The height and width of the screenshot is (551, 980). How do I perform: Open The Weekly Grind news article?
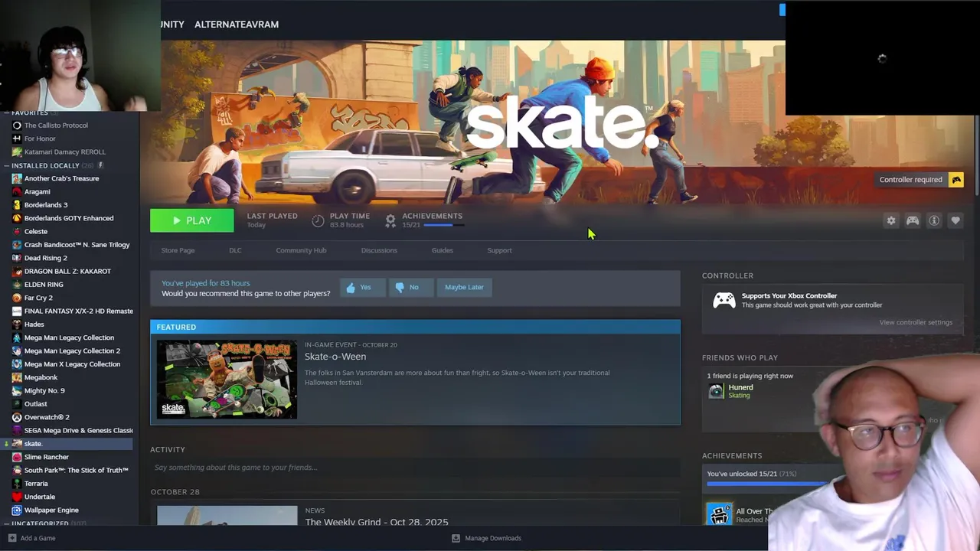click(377, 522)
